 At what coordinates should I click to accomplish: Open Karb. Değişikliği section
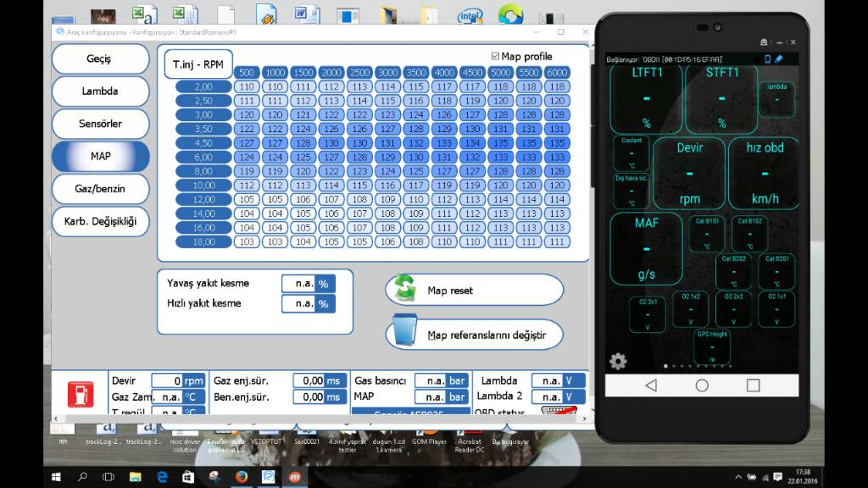[x=100, y=222]
